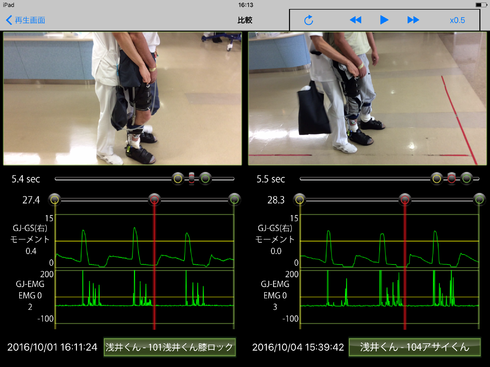Start playback with the play button
The width and height of the screenshot is (490, 367).
[x=384, y=20]
